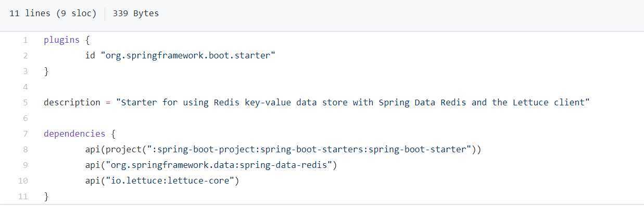Select line number 11

click(x=23, y=197)
